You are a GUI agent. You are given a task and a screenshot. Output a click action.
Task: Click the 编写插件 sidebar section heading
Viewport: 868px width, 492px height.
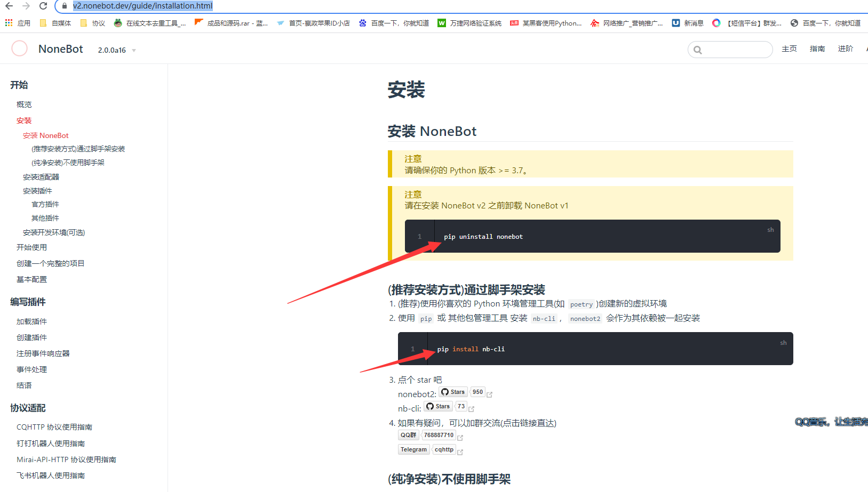click(x=28, y=302)
